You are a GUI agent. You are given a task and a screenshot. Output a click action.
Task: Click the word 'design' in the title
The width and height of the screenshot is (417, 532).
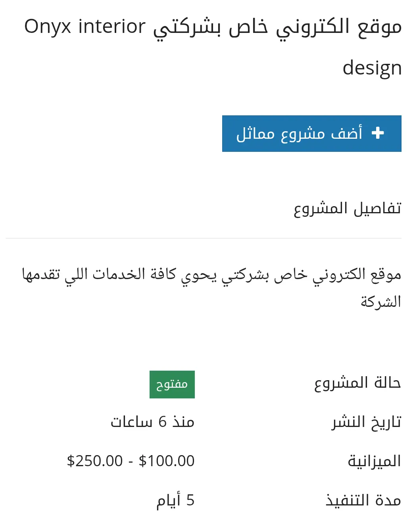tap(372, 68)
